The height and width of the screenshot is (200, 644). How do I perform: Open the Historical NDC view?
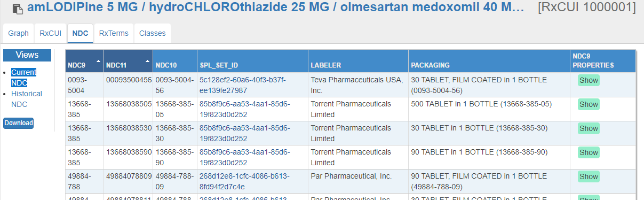(27, 99)
